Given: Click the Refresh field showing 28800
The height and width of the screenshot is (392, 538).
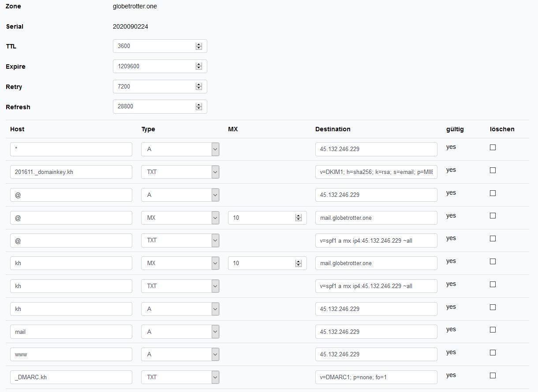Looking at the screenshot, I should pos(153,107).
